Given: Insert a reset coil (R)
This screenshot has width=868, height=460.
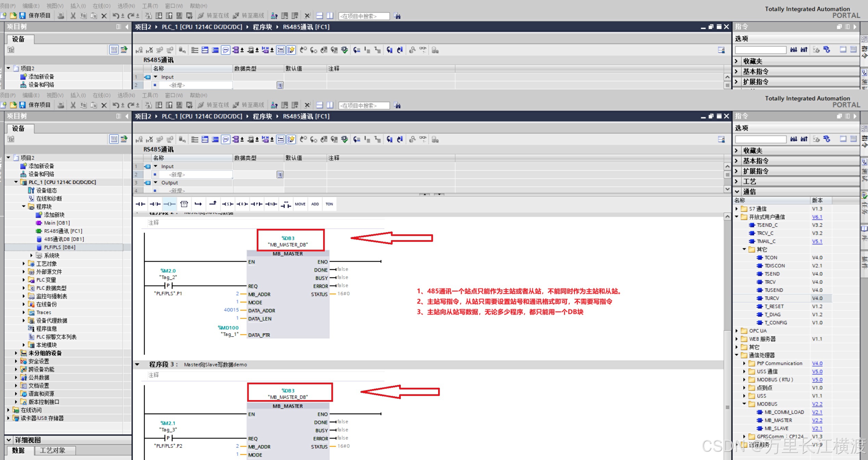Looking at the screenshot, I should tap(242, 204).
